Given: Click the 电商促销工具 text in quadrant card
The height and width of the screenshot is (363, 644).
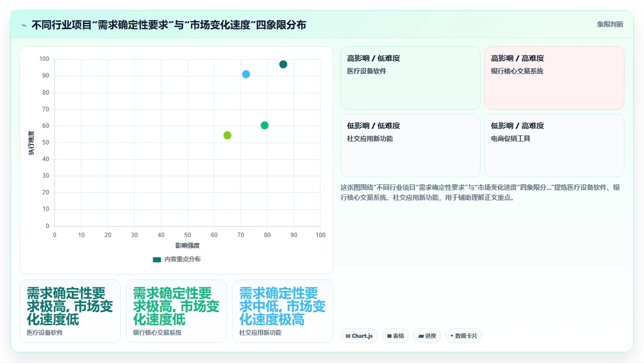Looking at the screenshot, I should [x=511, y=138].
